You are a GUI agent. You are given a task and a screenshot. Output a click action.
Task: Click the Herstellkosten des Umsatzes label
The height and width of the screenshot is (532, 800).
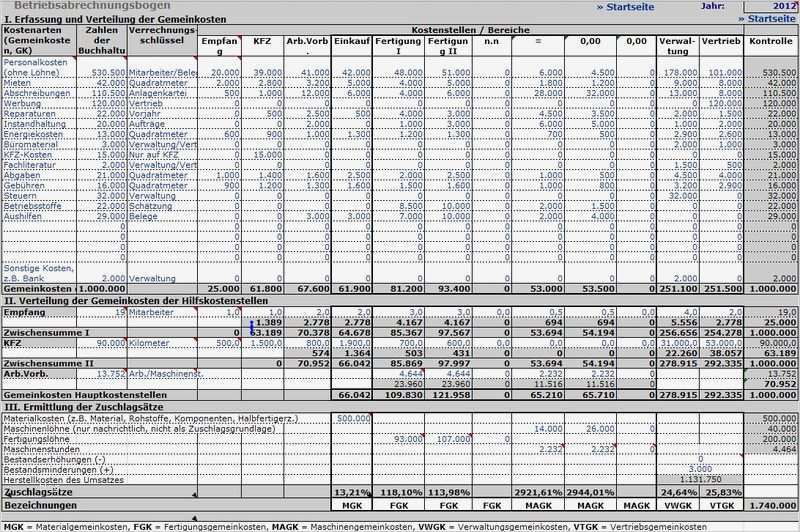[x=63, y=480]
